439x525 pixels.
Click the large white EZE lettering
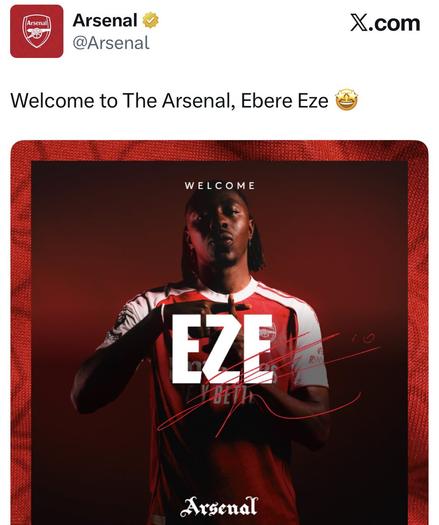pyautogui.click(x=222, y=349)
